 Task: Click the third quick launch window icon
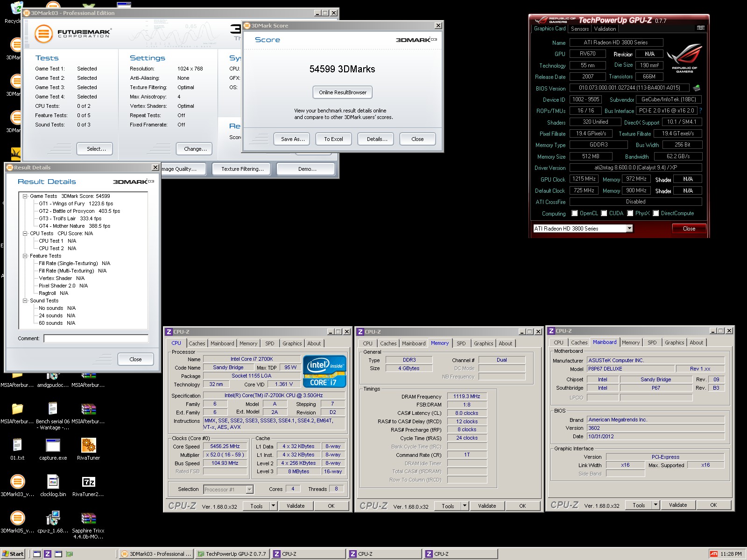(58, 554)
